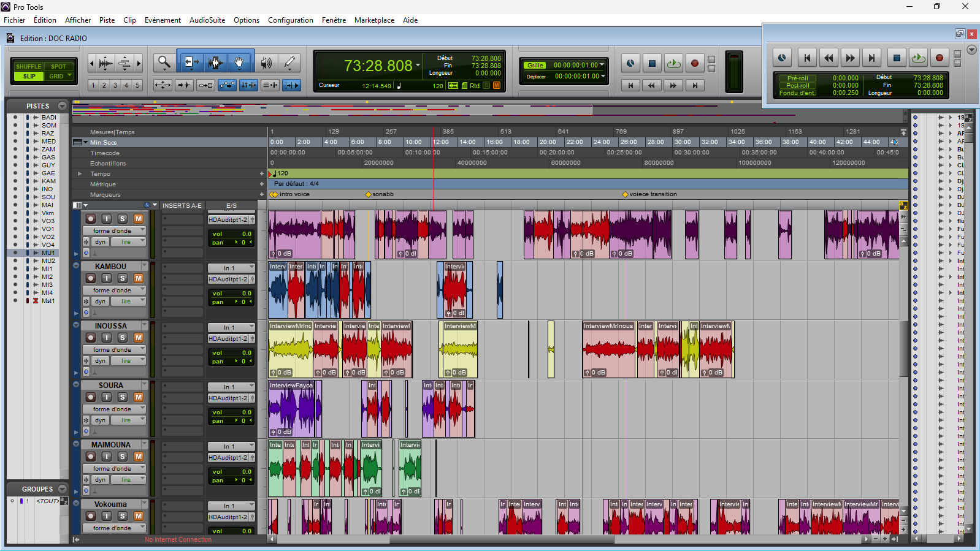Open Déplacer nudge value dropdown arrow
Viewport: 980px width, 551px height.
point(603,76)
